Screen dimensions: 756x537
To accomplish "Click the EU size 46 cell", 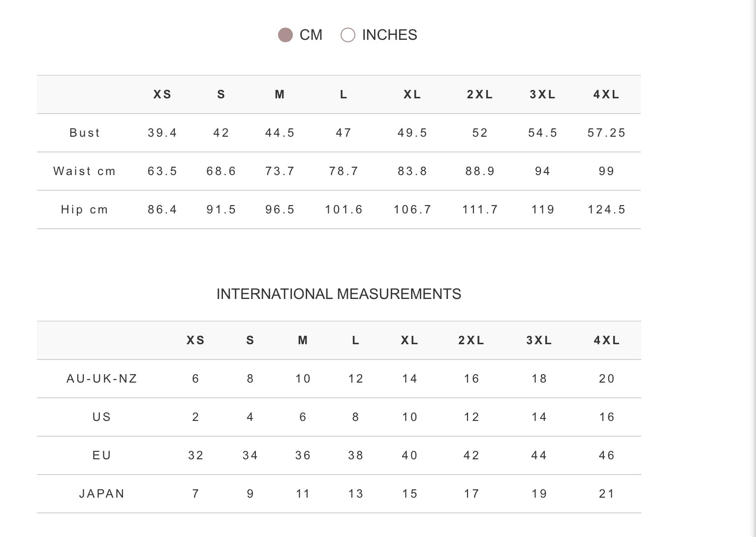I will (x=607, y=455).
